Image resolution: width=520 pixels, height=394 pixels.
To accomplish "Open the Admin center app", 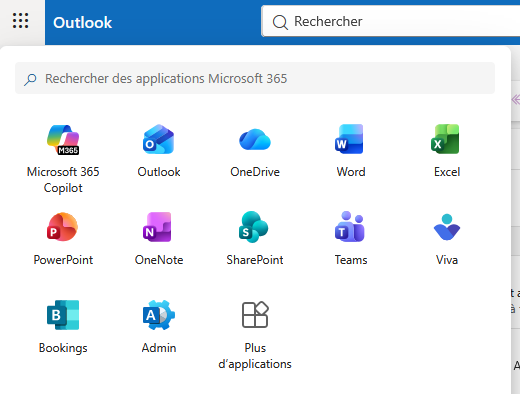I will point(159,326).
